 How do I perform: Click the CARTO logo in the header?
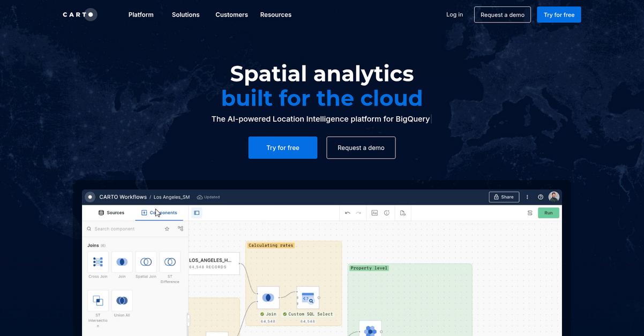pos(80,14)
